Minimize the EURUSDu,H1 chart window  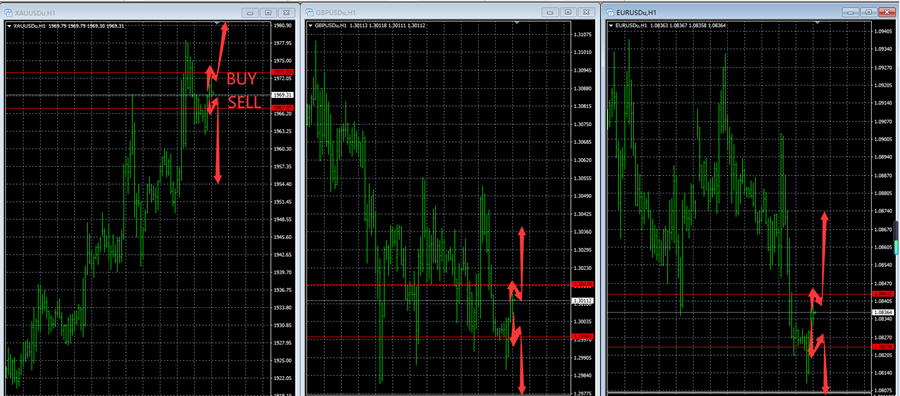(852, 12)
